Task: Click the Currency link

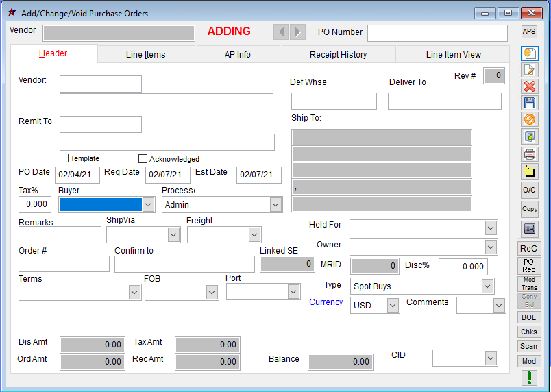Action: click(x=326, y=302)
